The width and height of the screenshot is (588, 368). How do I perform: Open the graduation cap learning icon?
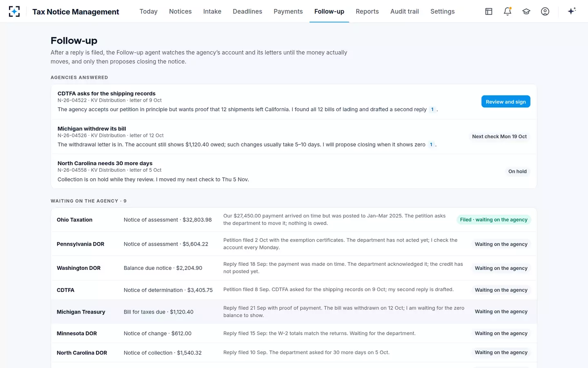(x=526, y=11)
